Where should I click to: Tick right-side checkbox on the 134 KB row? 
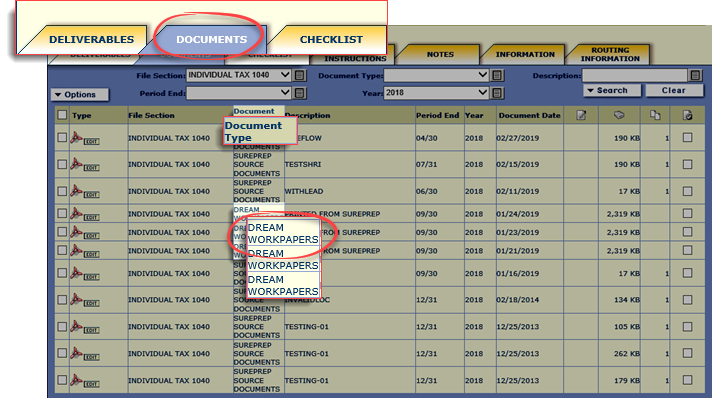point(687,299)
